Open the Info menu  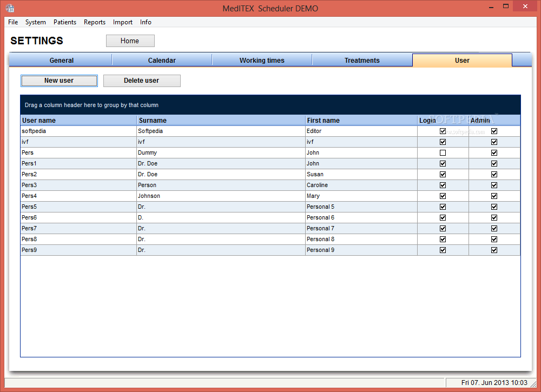tap(146, 22)
